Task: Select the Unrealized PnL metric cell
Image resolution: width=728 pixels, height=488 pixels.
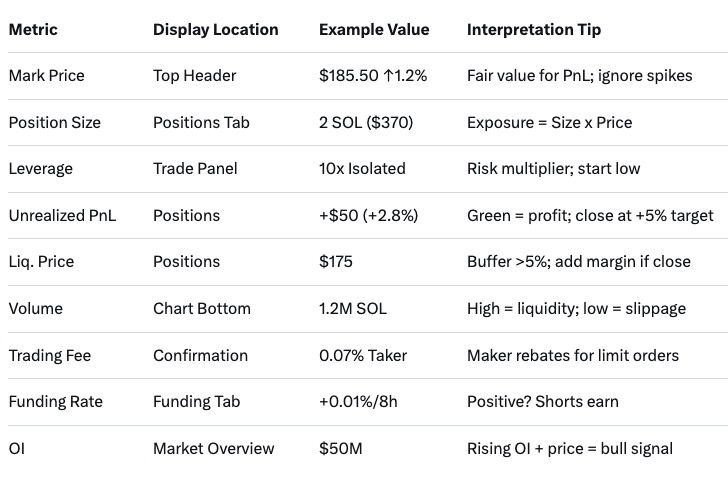Action: [x=62, y=216]
